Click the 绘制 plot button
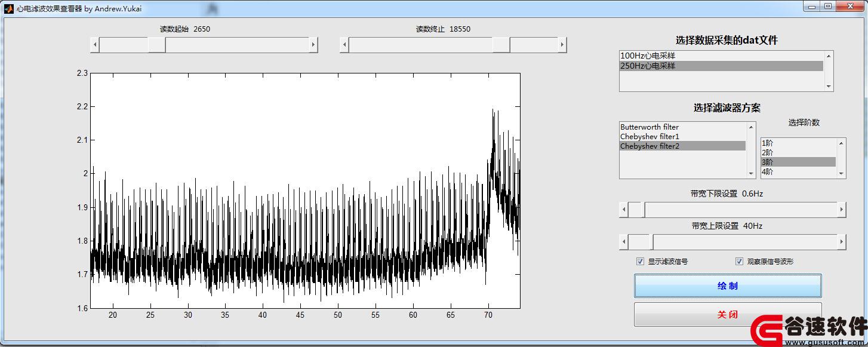 (728, 285)
